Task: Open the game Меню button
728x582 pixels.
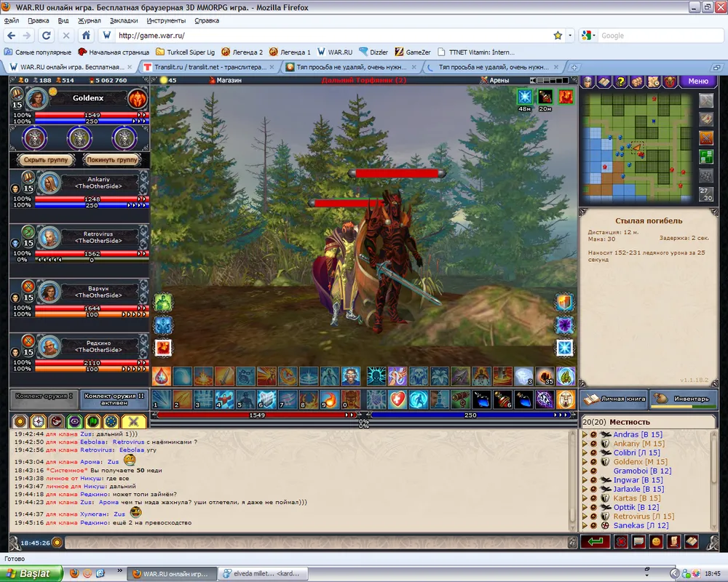Action: pyautogui.click(x=698, y=81)
